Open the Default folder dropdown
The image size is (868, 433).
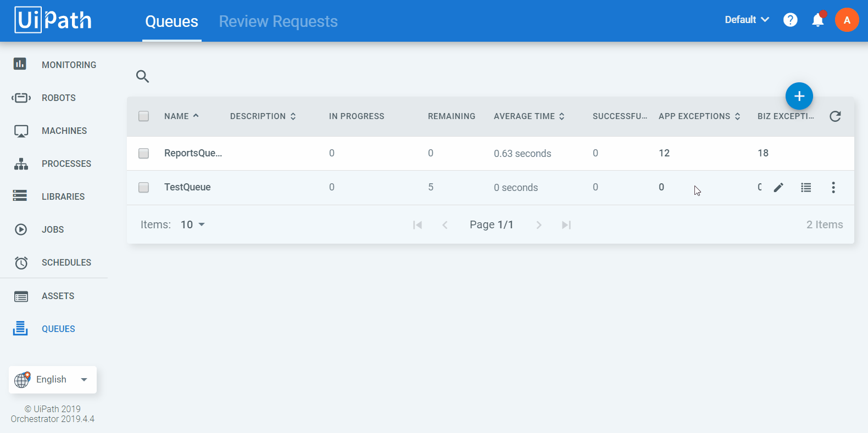pyautogui.click(x=747, y=20)
